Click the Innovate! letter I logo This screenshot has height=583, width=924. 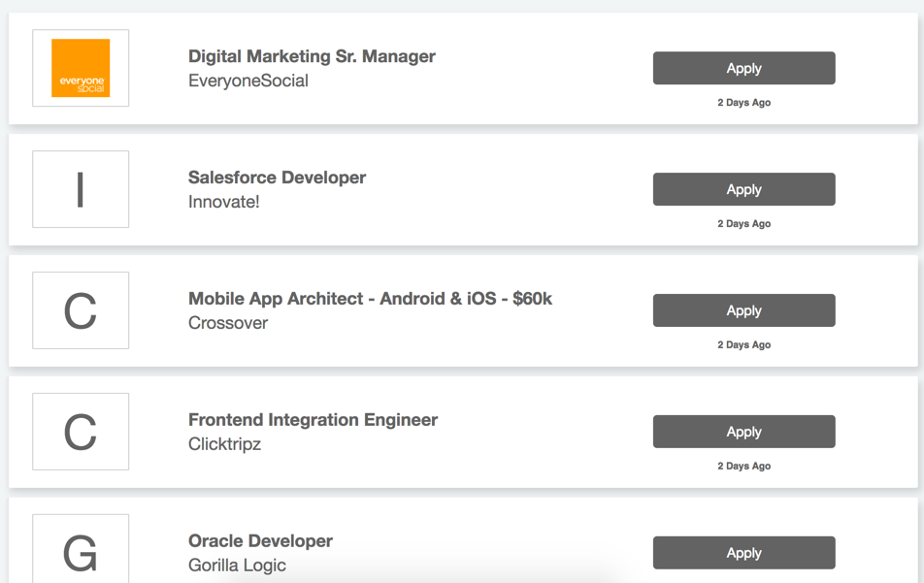(x=81, y=189)
